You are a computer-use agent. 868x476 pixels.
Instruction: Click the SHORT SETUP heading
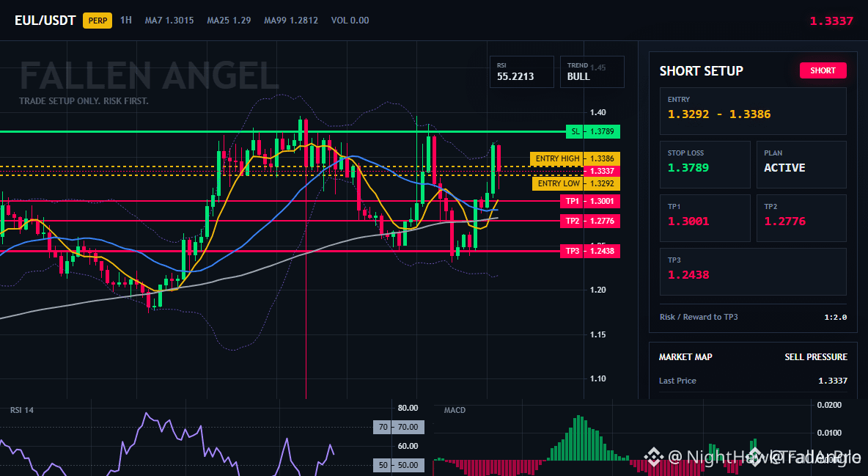click(x=702, y=71)
